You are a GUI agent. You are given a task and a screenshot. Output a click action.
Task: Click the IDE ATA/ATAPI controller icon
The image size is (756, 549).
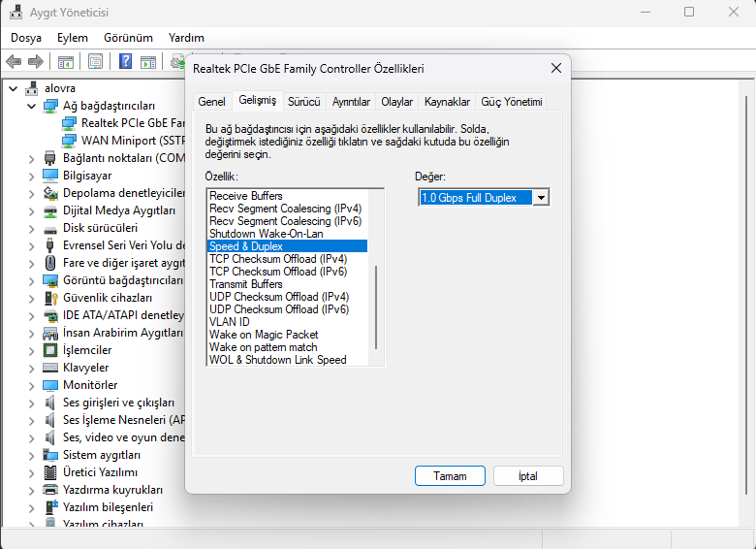50,316
